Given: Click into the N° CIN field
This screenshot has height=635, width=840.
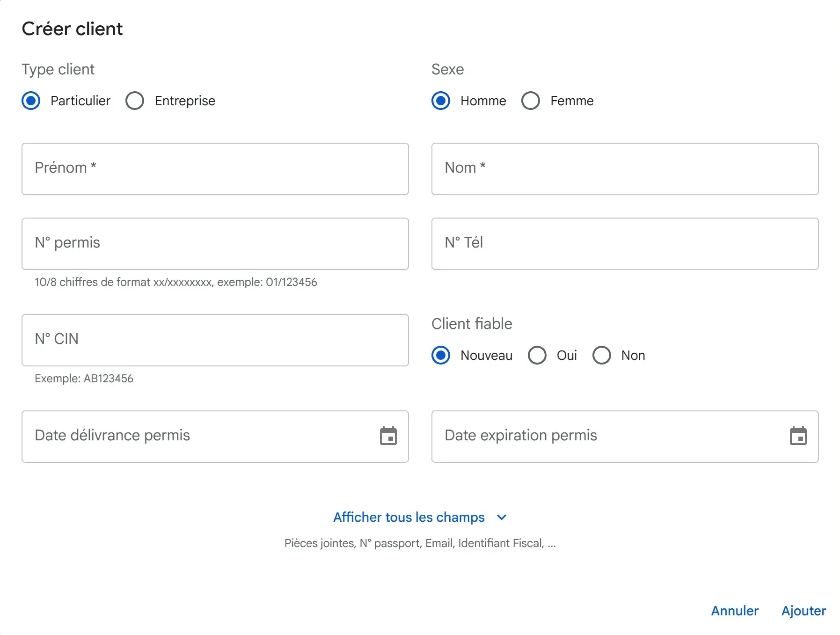Looking at the screenshot, I should pos(215,340).
